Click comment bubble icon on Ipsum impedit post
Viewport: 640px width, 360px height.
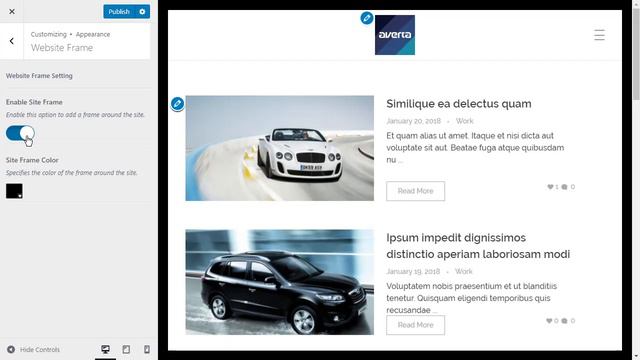tap(564, 321)
